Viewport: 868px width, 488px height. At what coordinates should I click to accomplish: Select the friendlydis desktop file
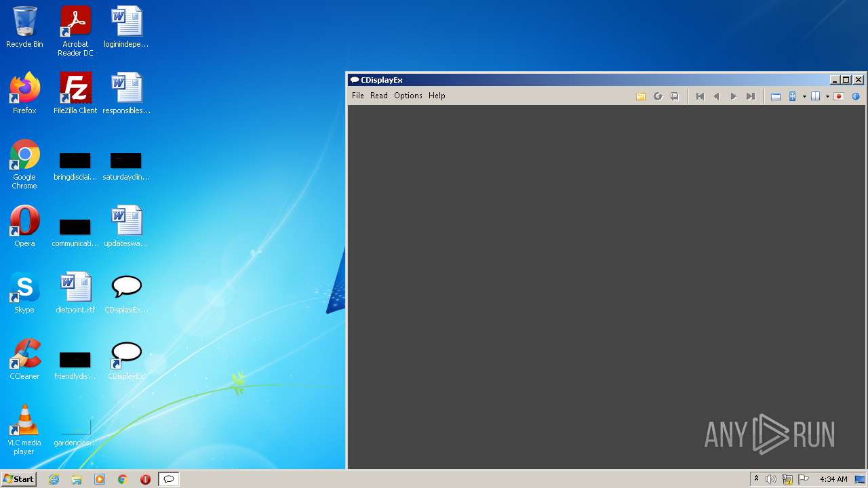[75, 366]
